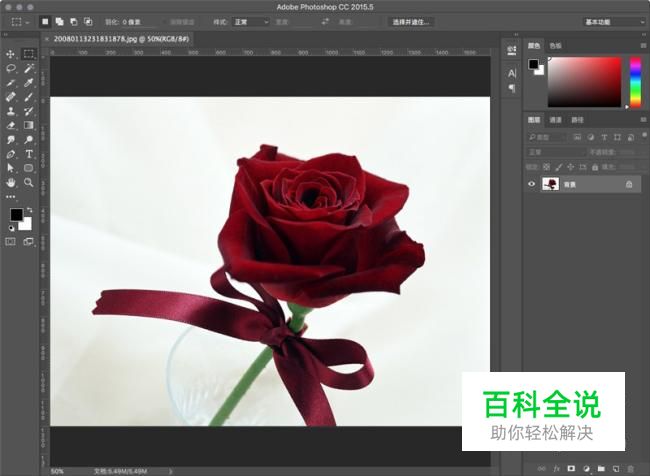Image resolution: width=650 pixels, height=476 pixels.
Task: Enable add to selection mode
Action: (59, 21)
